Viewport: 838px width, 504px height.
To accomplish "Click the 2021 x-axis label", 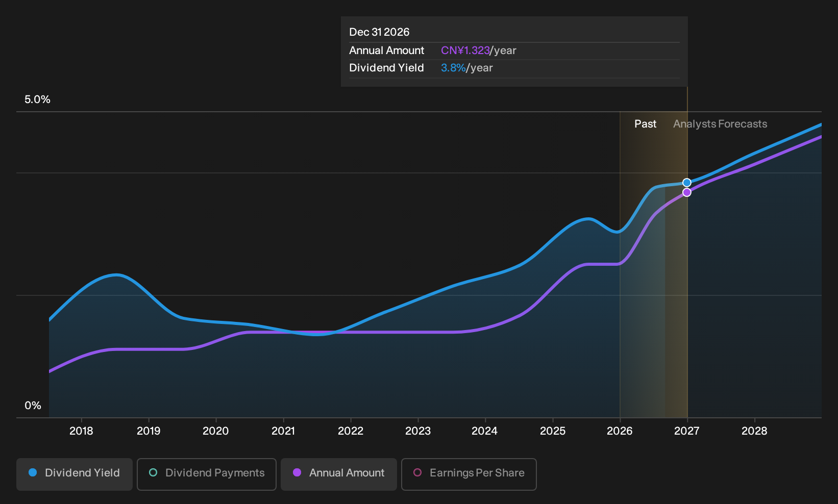I will [283, 431].
